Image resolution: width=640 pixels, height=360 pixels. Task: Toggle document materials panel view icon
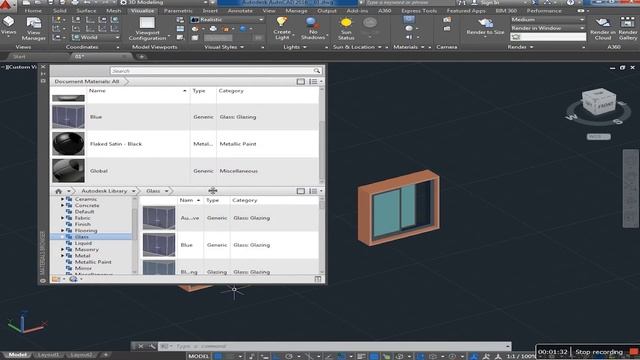coord(300,82)
